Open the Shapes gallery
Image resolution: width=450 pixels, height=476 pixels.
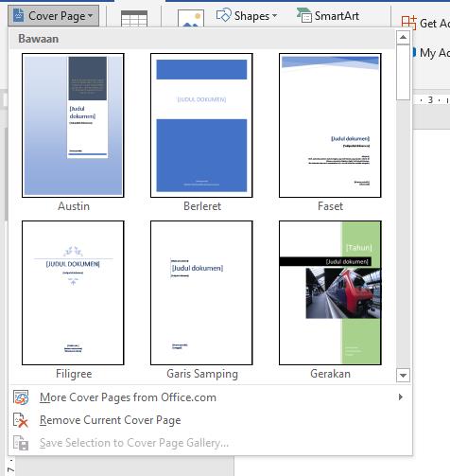247,15
